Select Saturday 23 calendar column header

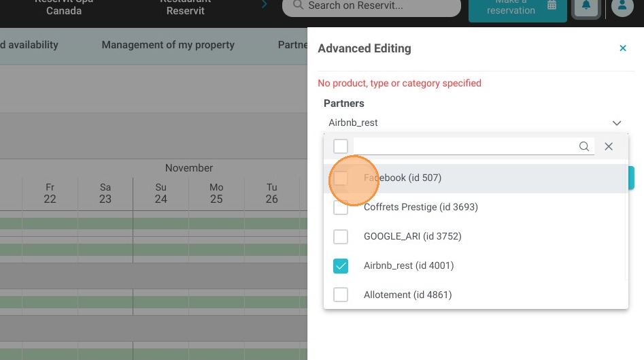pyautogui.click(x=105, y=193)
